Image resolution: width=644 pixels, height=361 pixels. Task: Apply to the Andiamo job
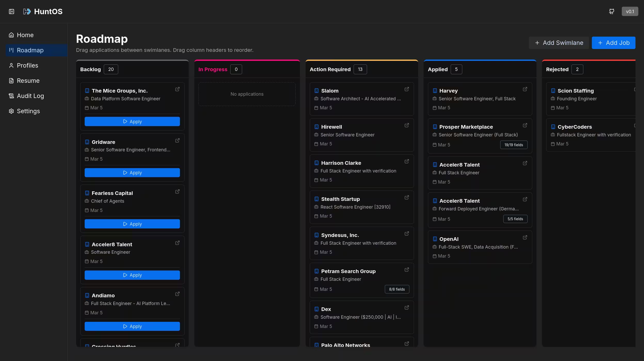(132, 326)
